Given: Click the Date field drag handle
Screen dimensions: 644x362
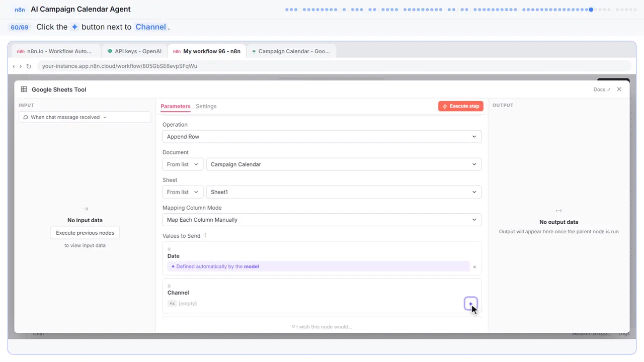Looking at the screenshot, I should coord(169,249).
